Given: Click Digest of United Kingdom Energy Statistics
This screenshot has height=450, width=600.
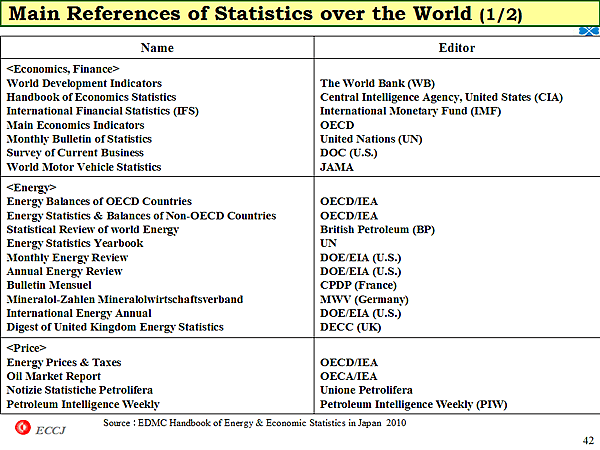Looking at the screenshot, I should click(x=115, y=327).
